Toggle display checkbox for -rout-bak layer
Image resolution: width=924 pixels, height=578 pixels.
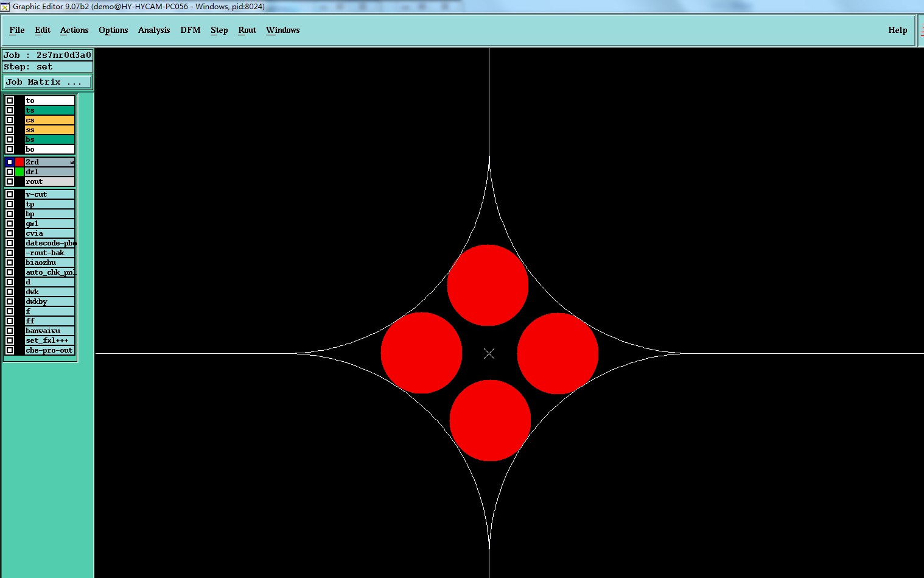pyautogui.click(x=10, y=253)
